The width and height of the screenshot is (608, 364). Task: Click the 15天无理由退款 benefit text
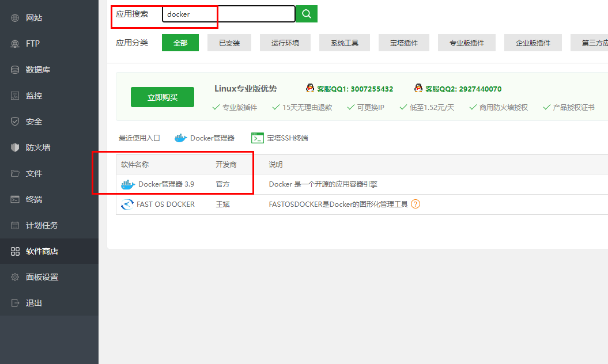(307, 107)
